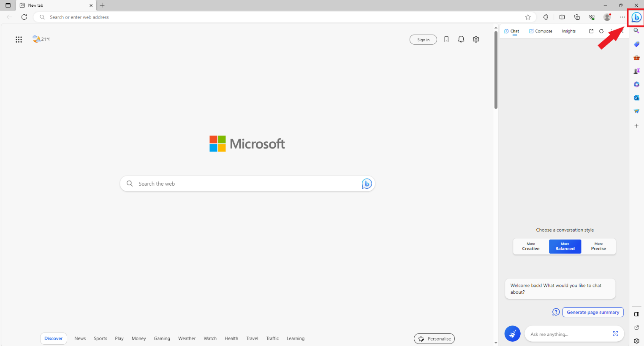Switch to the Chat tab

(511, 31)
